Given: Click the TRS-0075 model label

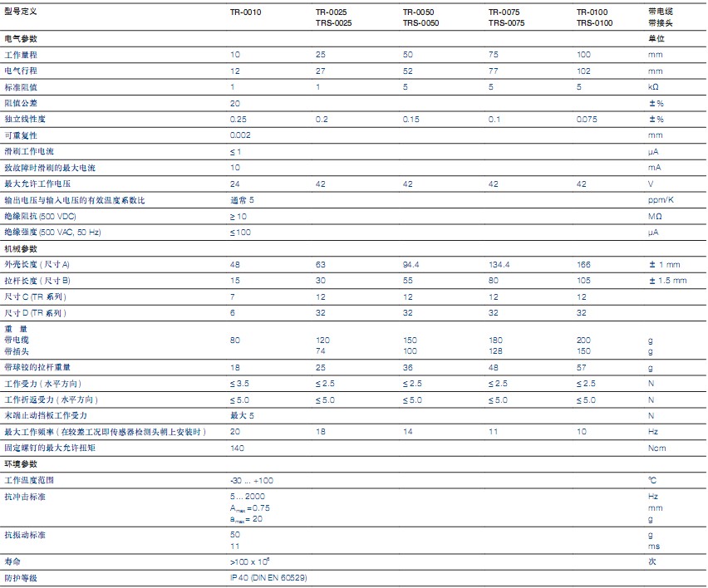Looking at the screenshot, I should click(x=506, y=23).
